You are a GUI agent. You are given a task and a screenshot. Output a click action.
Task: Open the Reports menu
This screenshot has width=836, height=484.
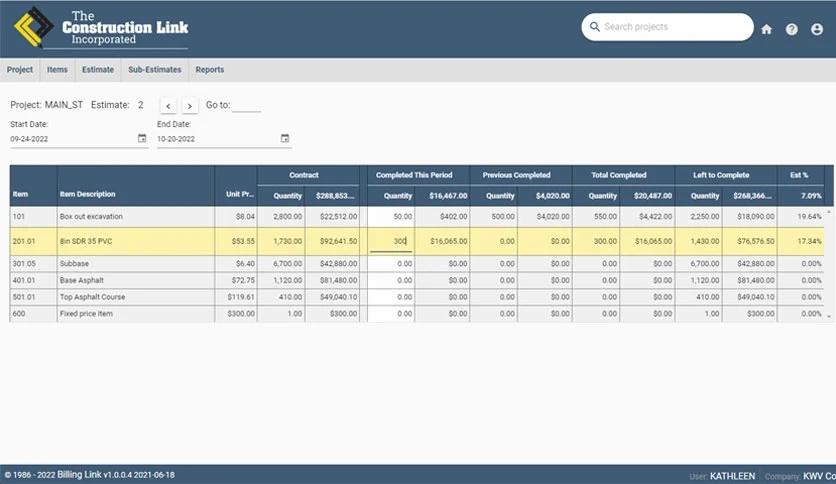(210, 70)
